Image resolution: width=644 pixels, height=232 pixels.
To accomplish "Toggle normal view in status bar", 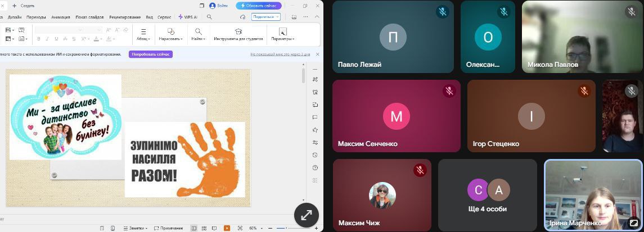I will [x=194, y=228].
